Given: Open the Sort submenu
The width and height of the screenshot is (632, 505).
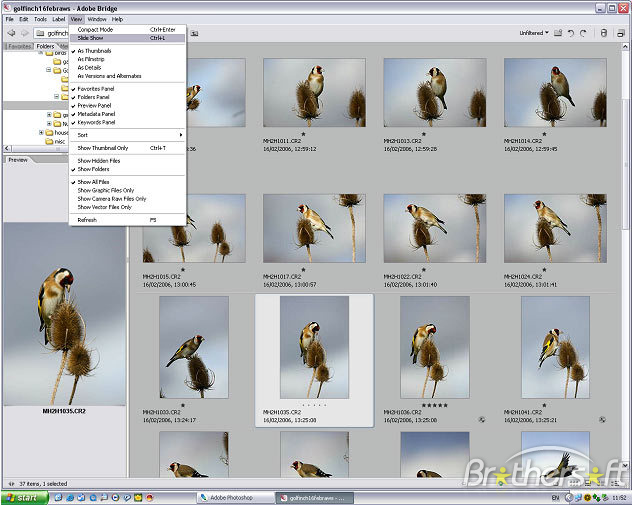Looking at the screenshot, I should tap(127, 135).
